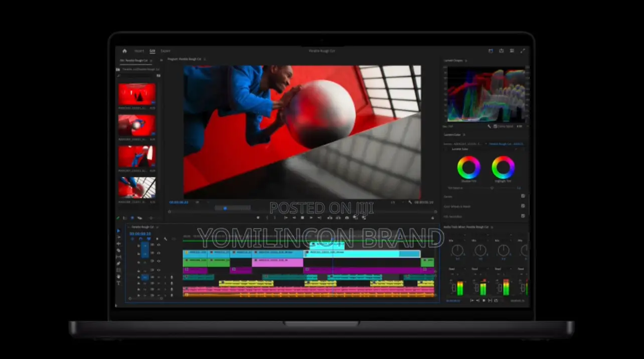Viewport: 644px width, 359px height.
Task: Select the Track Select Forward tool
Action: click(x=118, y=237)
